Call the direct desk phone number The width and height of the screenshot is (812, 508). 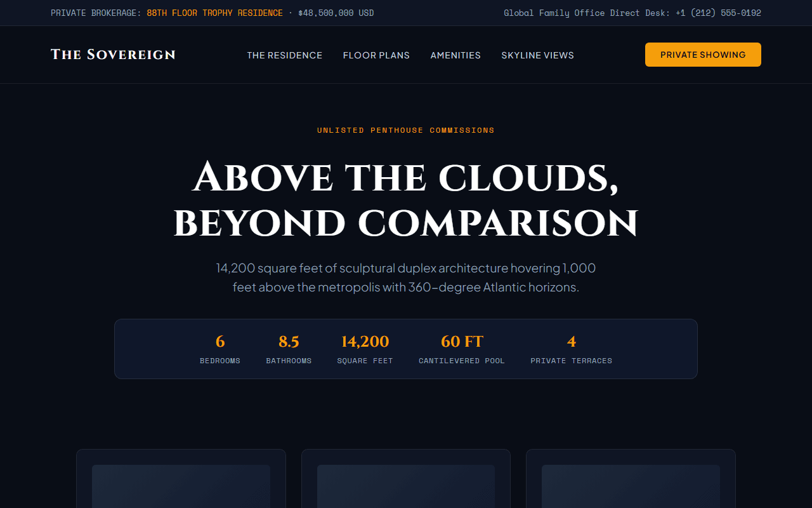point(718,13)
